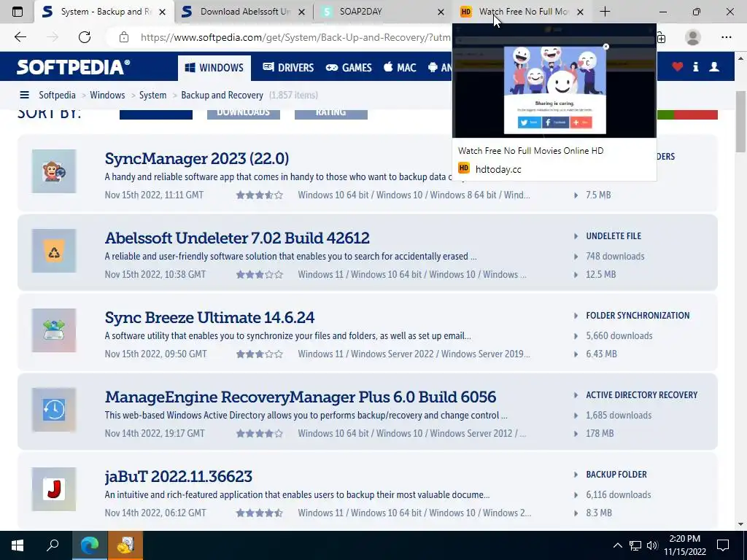Open a new tab with plus button

pyautogui.click(x=605, y=12)
